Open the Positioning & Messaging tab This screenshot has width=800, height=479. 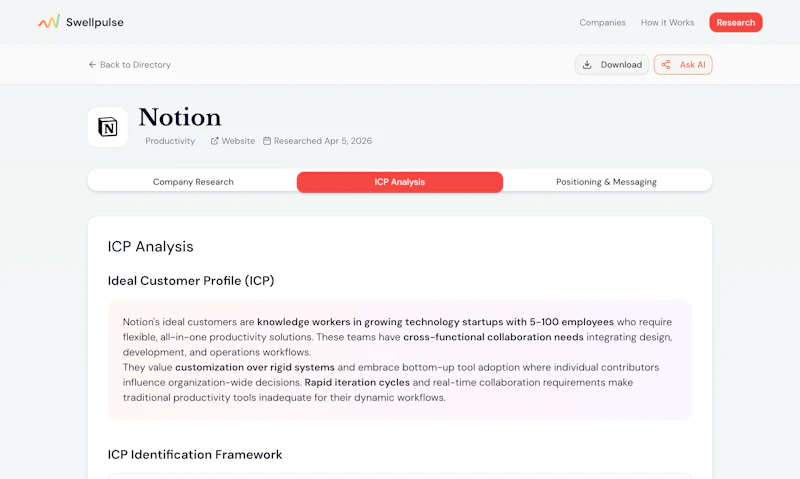[606, 182]
